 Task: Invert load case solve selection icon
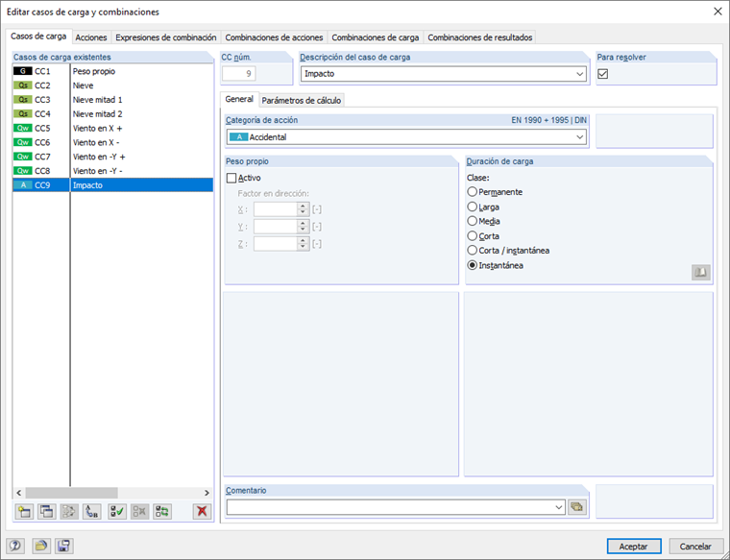point(162,512)
